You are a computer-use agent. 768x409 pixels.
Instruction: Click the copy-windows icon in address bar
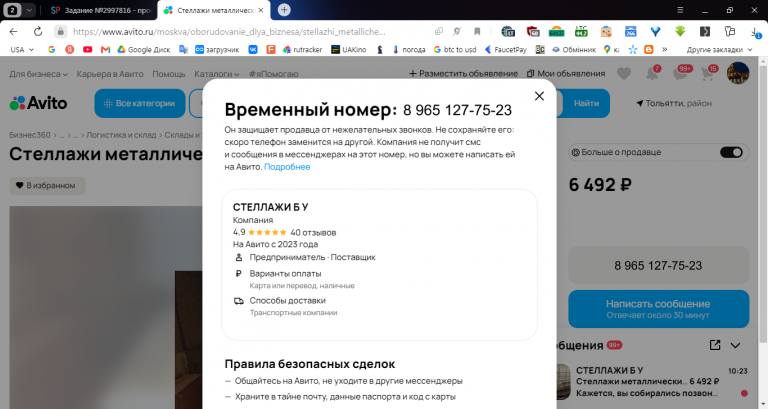[x=439, y=31]
